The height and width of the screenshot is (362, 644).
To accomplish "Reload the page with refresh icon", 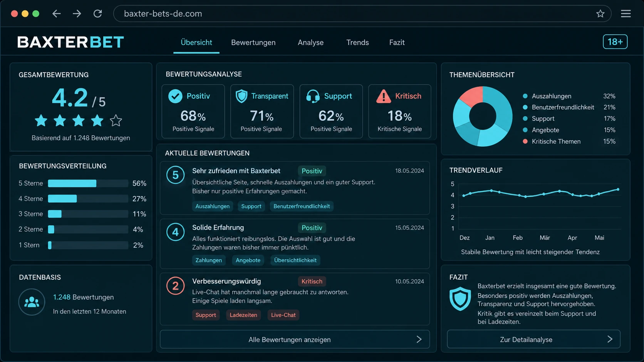I will point(98,14).
